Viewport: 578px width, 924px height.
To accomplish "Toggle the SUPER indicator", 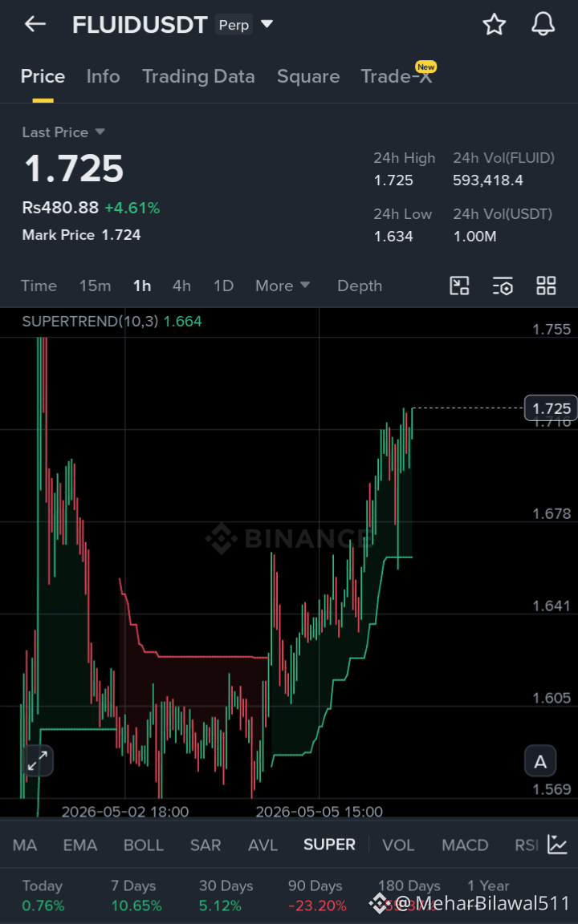I will click(x=330, y=845).
